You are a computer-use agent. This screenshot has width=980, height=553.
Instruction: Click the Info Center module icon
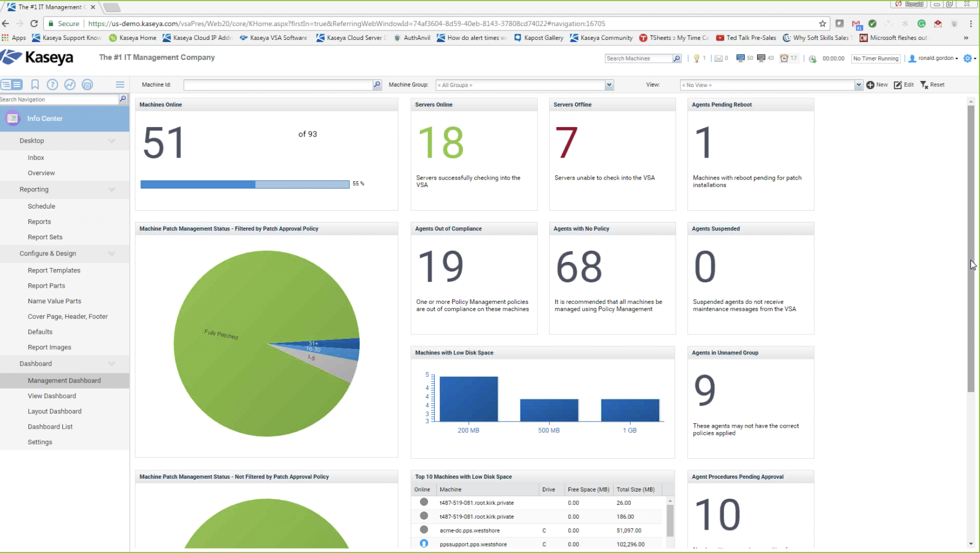coord(13,118)
